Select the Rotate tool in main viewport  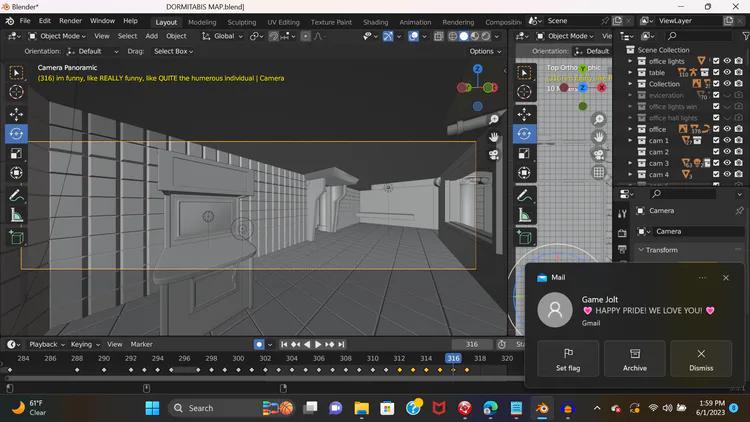point(16,133)
